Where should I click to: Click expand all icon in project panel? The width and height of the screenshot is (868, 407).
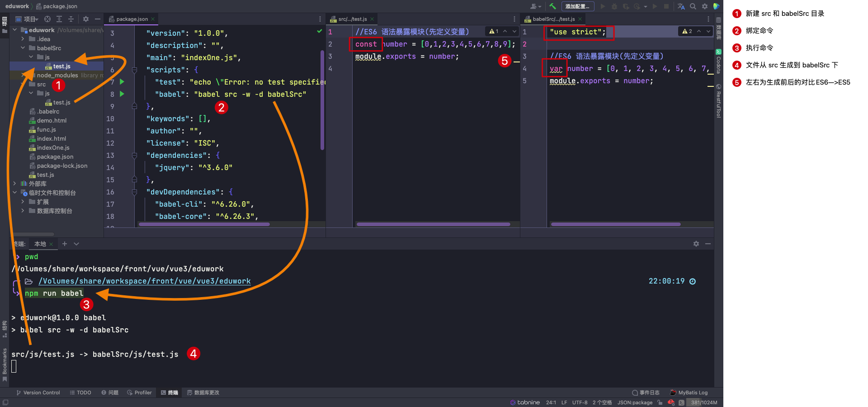click(59, 19)
